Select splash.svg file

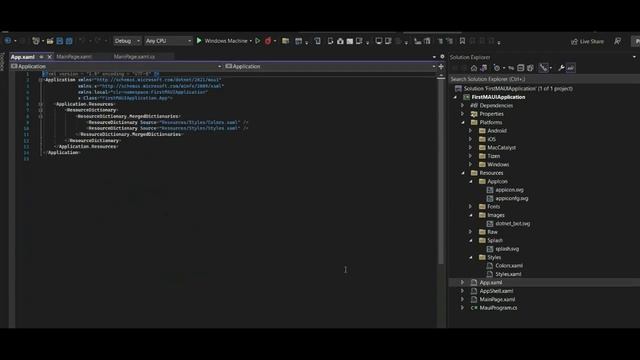tap(507, 249)
